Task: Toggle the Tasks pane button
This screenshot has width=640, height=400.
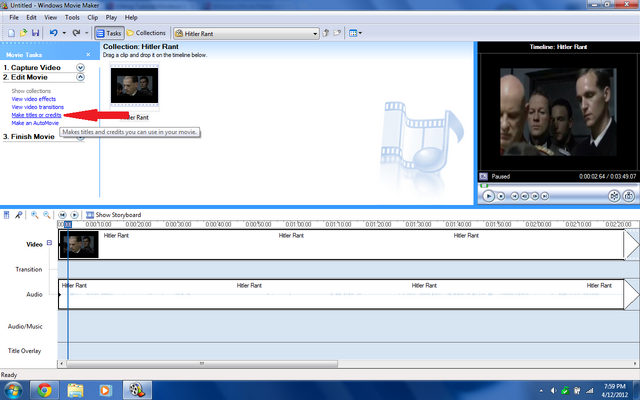Action: [x=109, y=33]
